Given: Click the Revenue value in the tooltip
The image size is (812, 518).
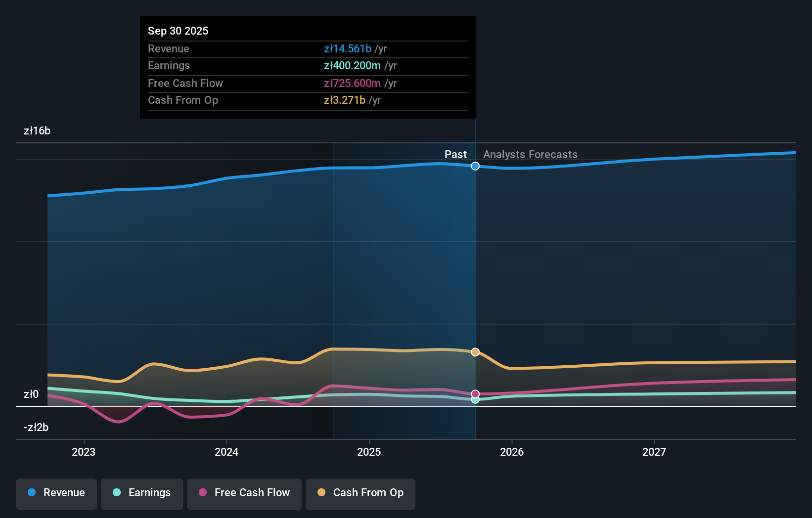Looking at the screenshot, I should pyautogui.click(x=347, y=49).
